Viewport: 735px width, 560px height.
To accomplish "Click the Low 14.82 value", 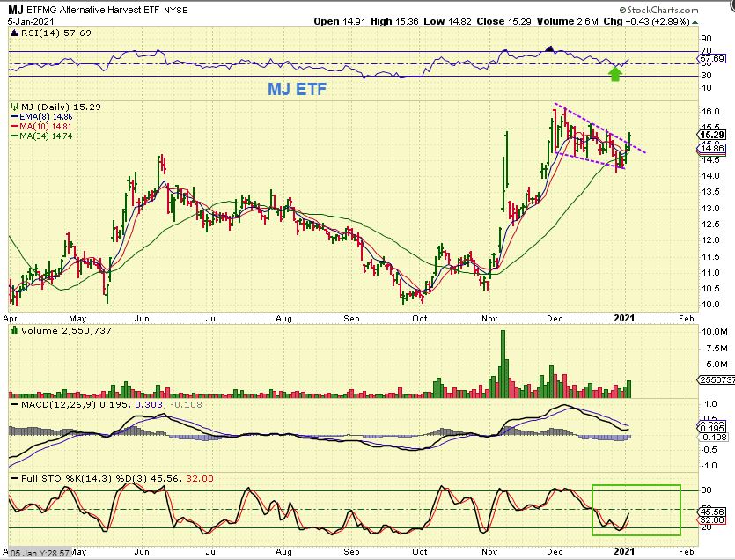I will [447, 22].
